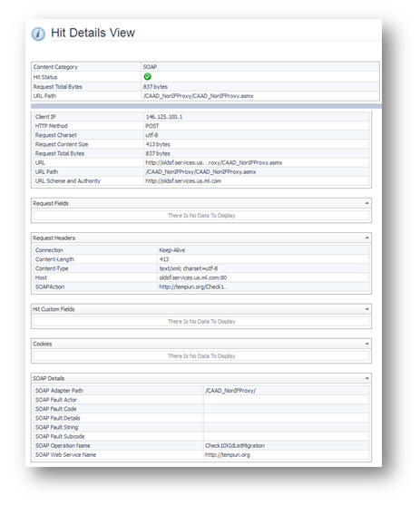This screenshot has height=505, width=420.
Task: Collapse the Request Fields section arrow
Action: click(x=366, y=203)
